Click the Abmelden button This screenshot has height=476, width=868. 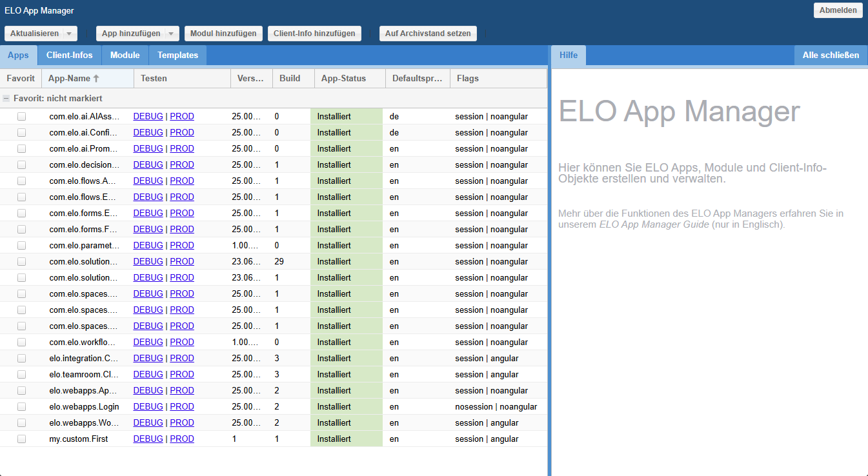tap(838, 10)
